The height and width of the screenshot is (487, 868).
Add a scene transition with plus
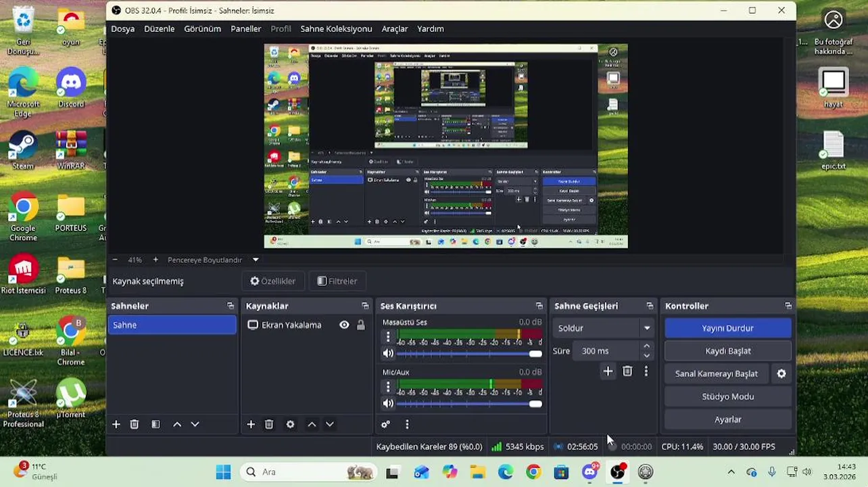608,371
